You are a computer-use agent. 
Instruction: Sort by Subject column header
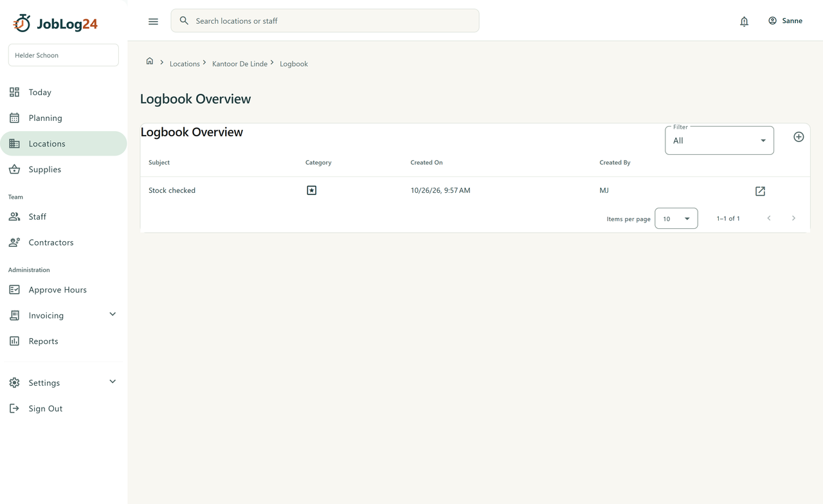[159, 163]
